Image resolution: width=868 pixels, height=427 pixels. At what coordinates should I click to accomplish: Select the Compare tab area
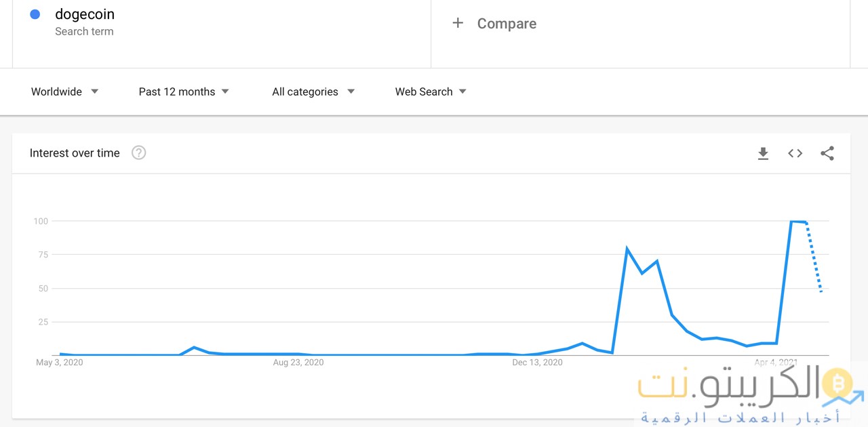coord(507,23)
